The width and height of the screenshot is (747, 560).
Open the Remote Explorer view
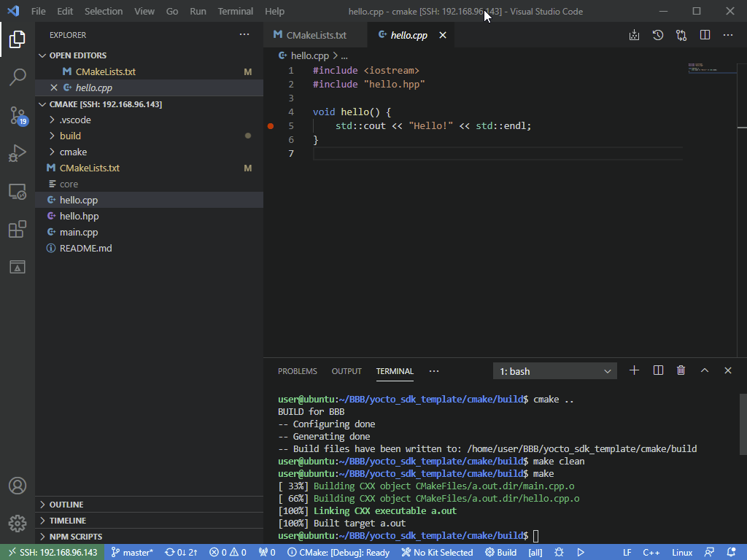coord(18,192)
